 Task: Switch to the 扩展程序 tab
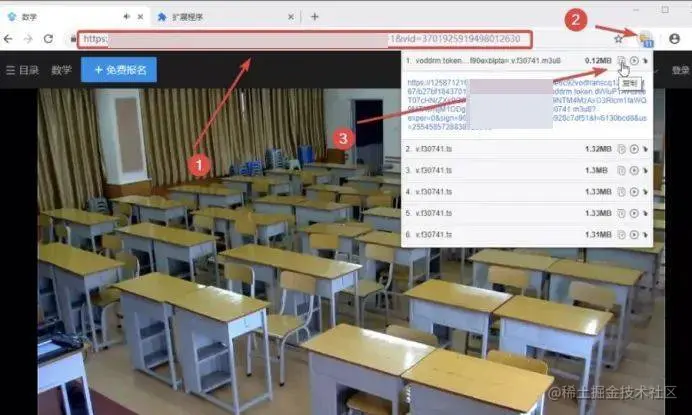(225, 17)
